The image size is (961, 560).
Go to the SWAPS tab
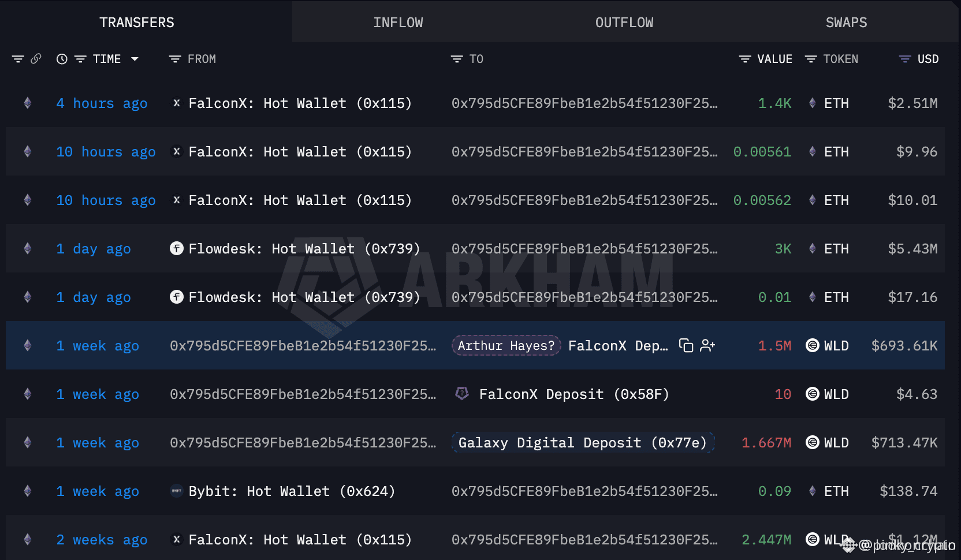[x=846, y=23]
